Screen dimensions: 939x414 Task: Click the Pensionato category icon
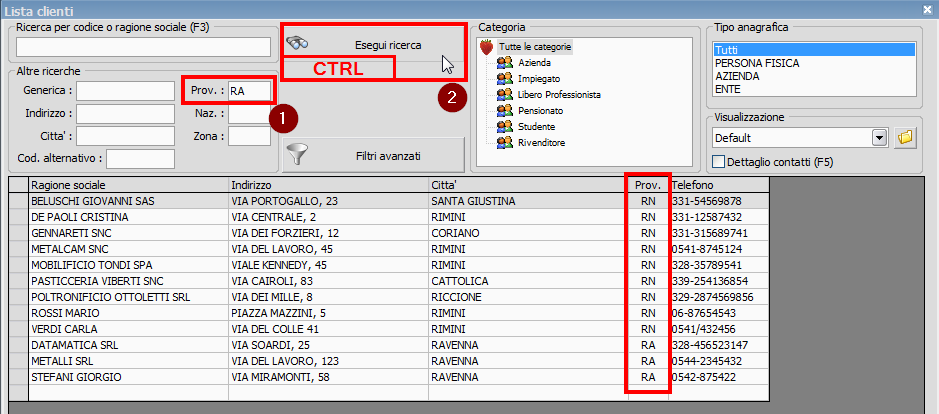[x=504, y=110]
